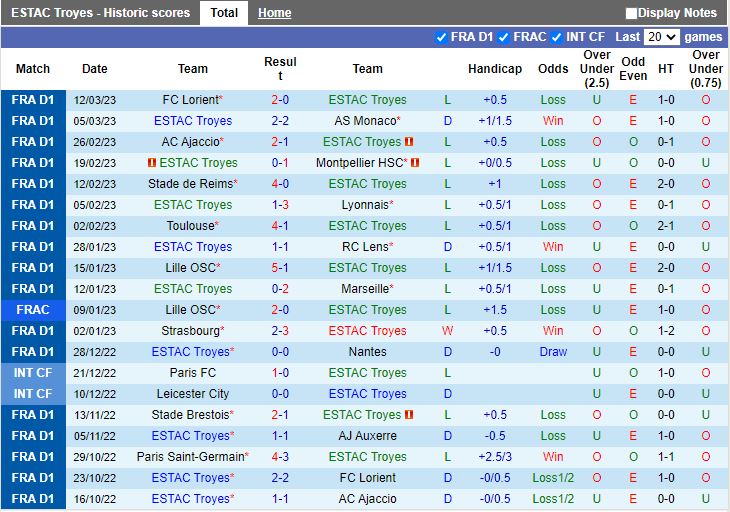Open Paris FC team link
The height and width of the screenshot is (512, 730).
[x=193, y=372]
